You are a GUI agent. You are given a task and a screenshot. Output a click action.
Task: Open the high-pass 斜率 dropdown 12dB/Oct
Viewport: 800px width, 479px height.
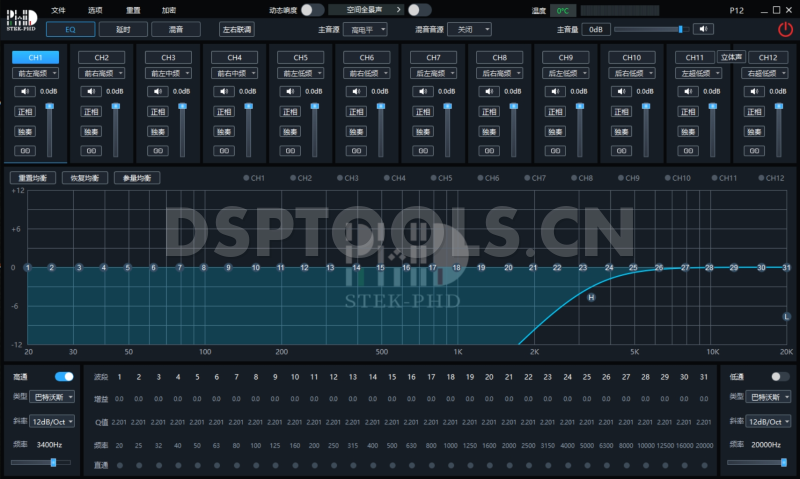[52, 422]
